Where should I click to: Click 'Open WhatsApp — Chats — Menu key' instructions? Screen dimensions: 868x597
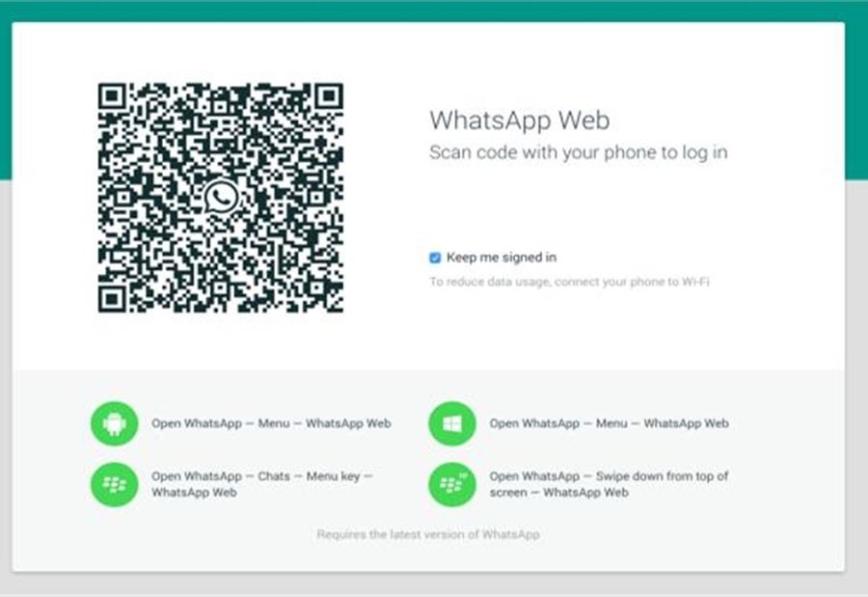261,484
